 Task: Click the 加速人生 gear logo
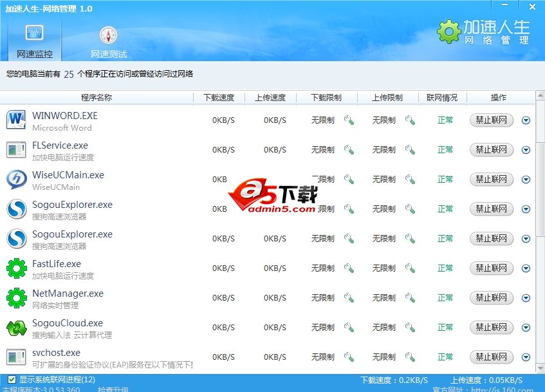(x=448, y=32)
